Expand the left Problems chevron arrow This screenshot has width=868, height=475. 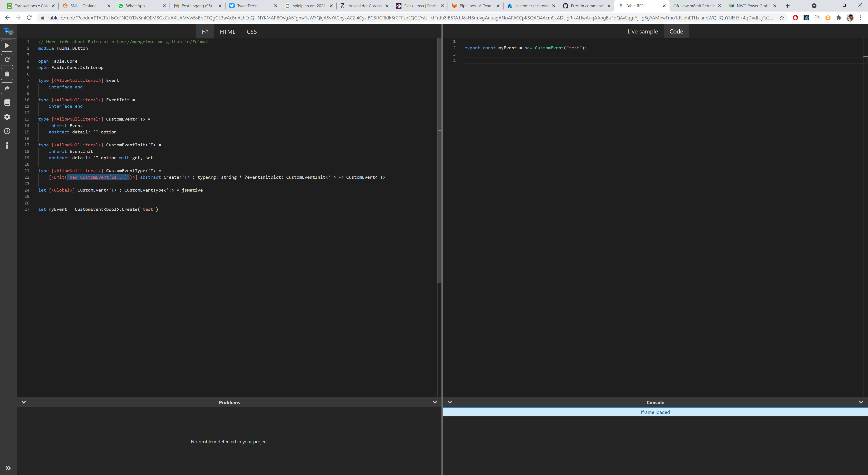[x=24, y=402]
